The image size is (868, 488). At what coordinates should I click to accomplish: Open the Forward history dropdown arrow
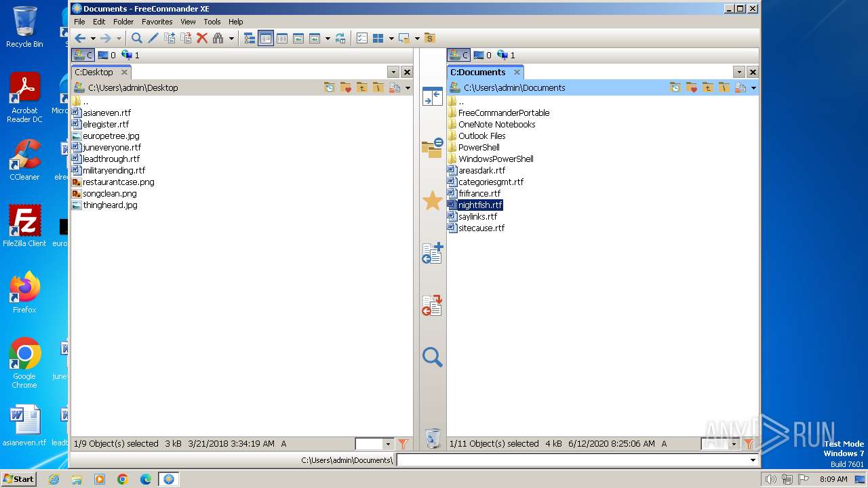[x=118, y=39]
